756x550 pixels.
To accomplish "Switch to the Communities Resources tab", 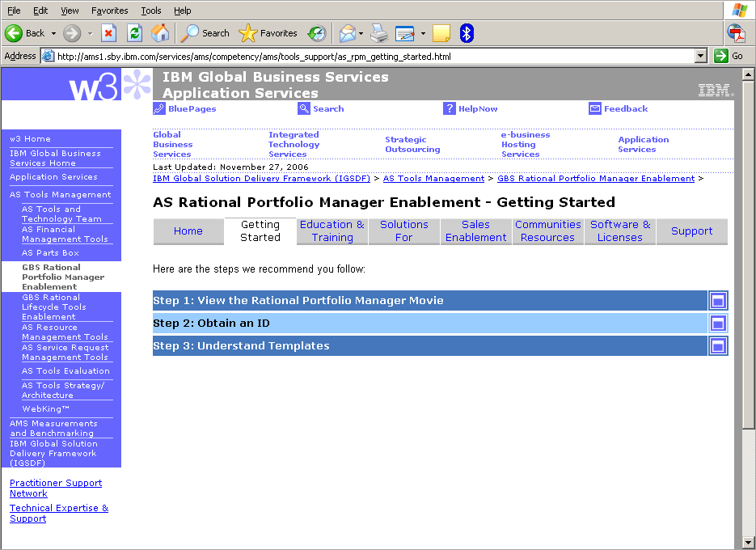I will point(547,231).
